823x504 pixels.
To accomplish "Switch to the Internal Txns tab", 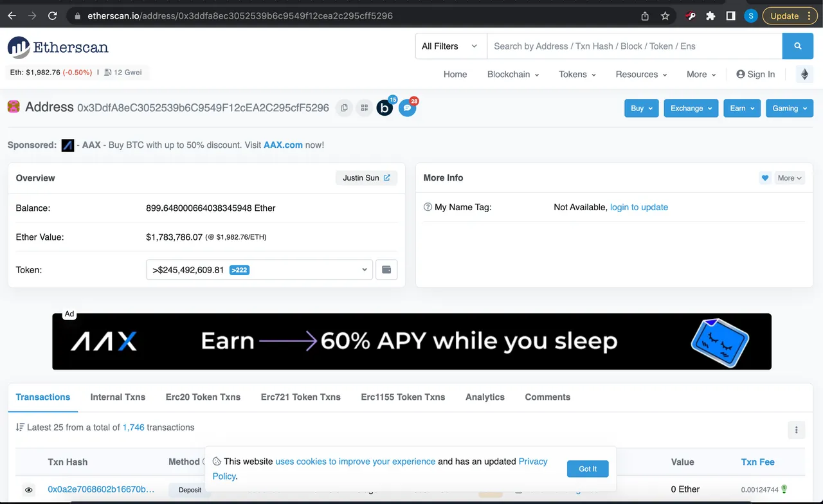I will 118,397.
